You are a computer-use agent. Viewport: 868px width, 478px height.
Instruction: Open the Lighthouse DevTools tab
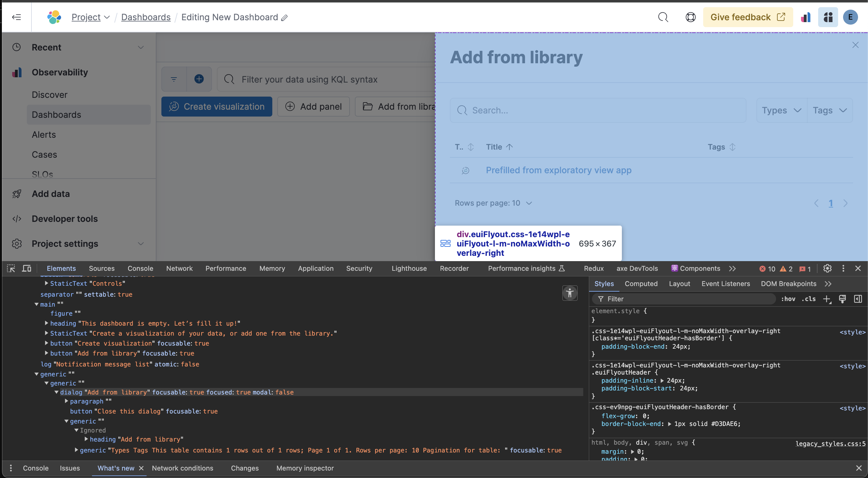409,269
